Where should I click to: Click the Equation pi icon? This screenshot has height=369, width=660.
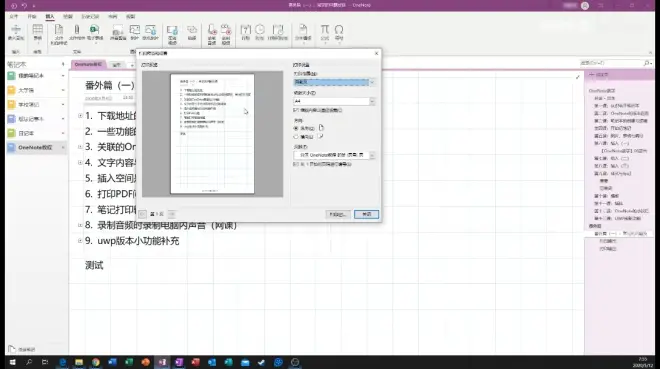[325, 32]
